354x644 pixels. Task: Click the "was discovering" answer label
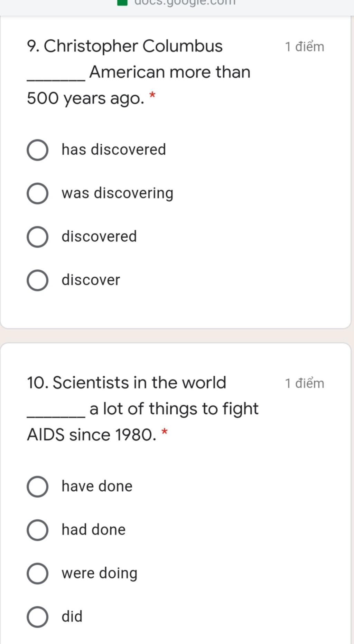click(118, 193)
